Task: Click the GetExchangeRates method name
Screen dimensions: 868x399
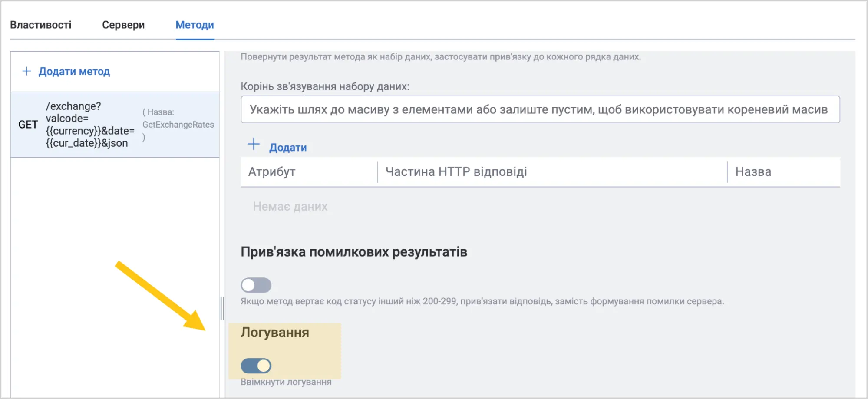Action: click(x=178, y=125)
